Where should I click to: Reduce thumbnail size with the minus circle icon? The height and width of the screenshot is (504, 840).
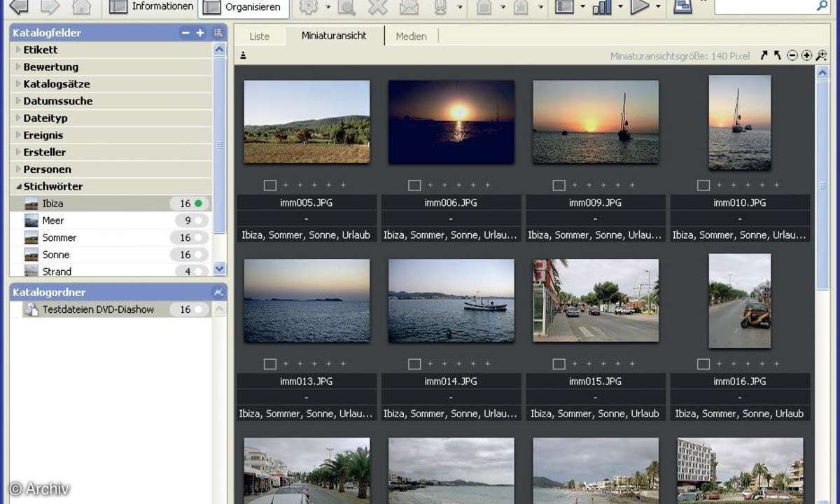click(x=792, y=55)
